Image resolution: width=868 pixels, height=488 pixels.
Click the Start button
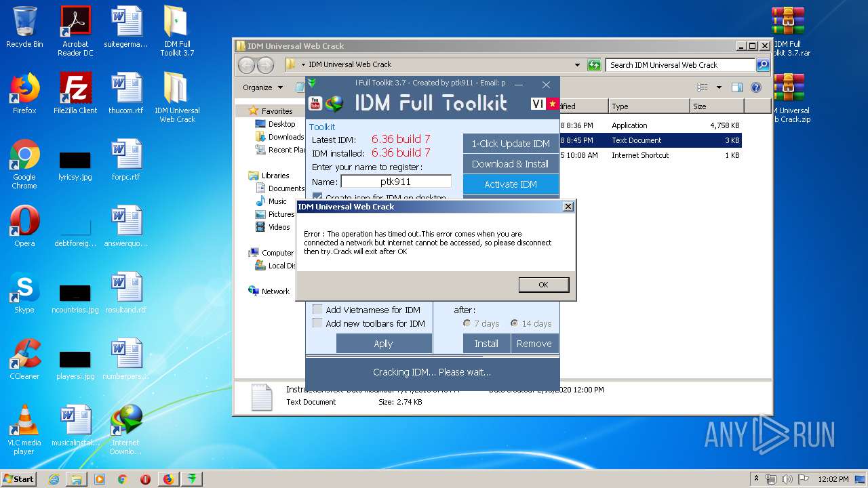[x=19, y=479]
